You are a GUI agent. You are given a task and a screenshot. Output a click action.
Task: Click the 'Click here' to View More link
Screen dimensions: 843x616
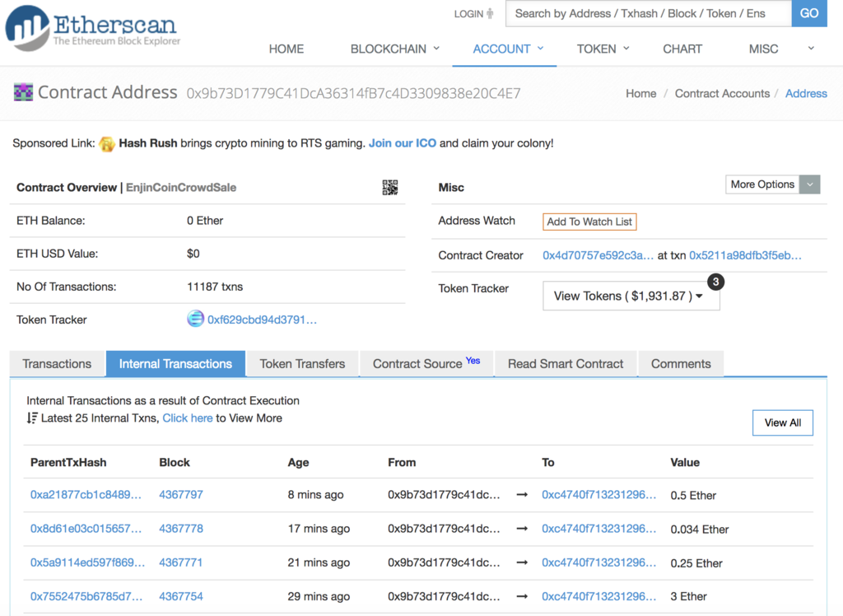187,418
